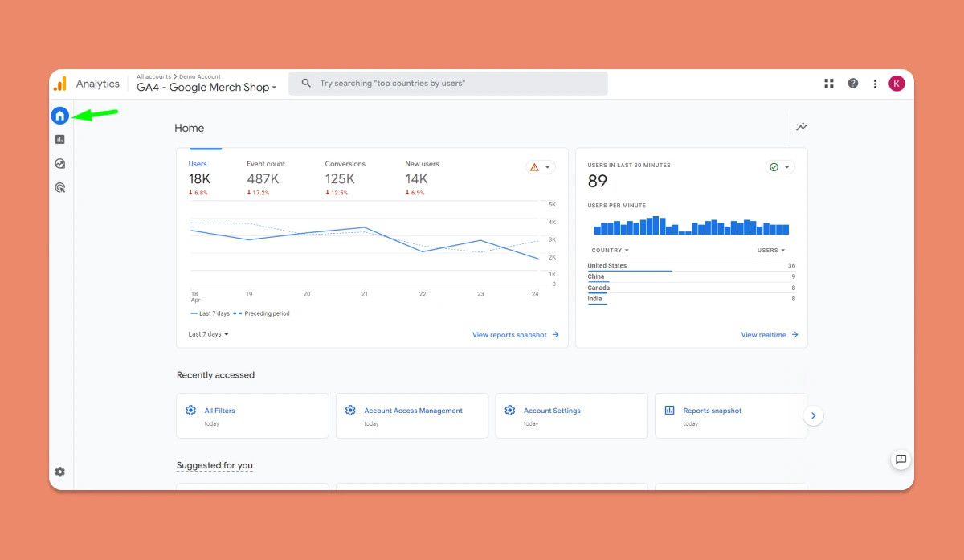Screen dimensions: 964x560
Task: Click into the search input field
Action: click(x=448, y=84)
